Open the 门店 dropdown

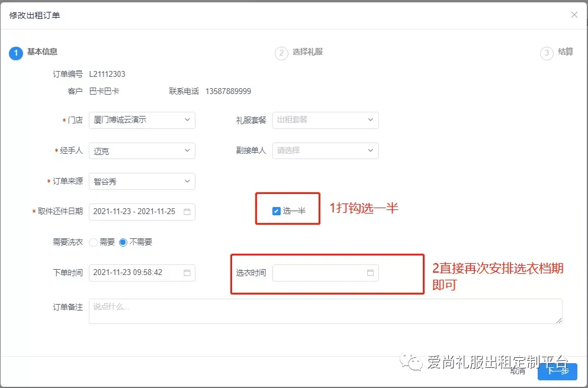pos(142,120)
